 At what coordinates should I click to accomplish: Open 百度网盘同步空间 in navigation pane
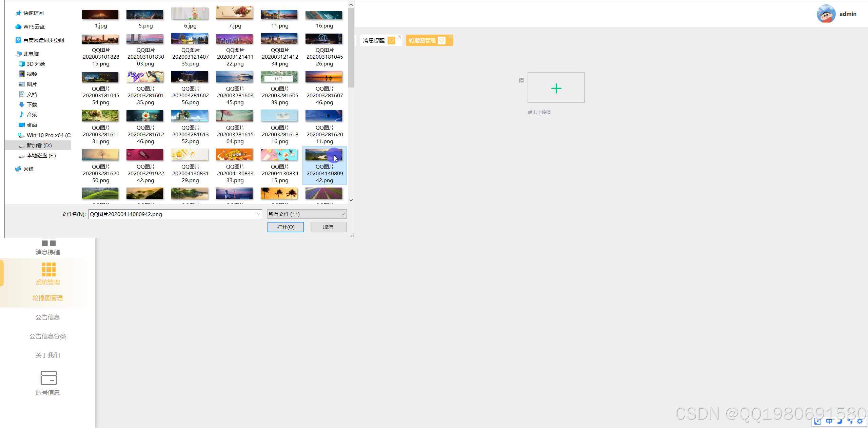click(x=43, y=40)
